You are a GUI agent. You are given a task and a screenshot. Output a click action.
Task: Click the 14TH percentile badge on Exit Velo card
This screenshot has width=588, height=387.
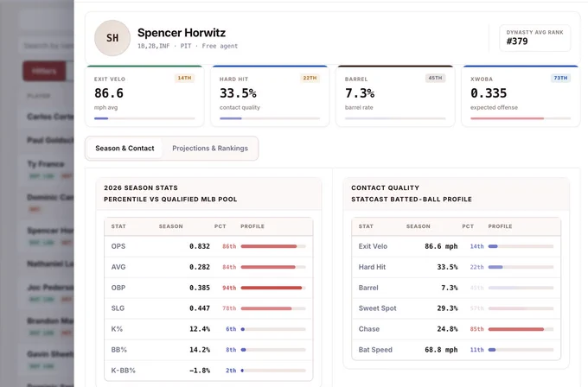pos(184,78)
